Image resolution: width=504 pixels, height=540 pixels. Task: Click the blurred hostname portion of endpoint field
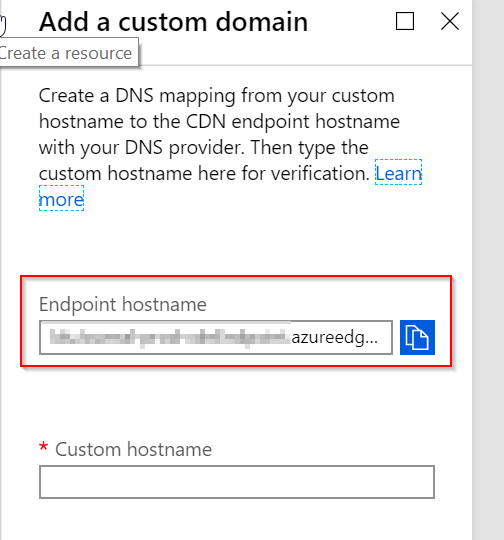point(170,338)
